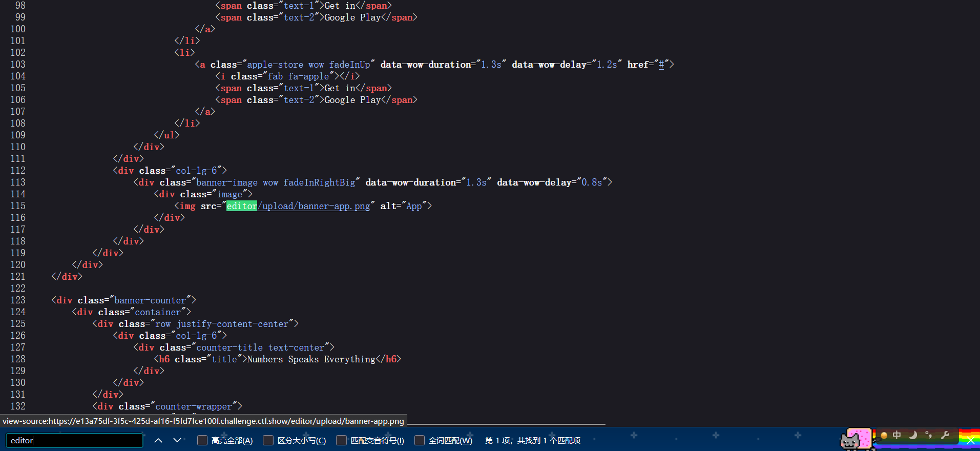The image size is (980, 451).
Task: Go to the previous find match arrow
Action: 158,440
